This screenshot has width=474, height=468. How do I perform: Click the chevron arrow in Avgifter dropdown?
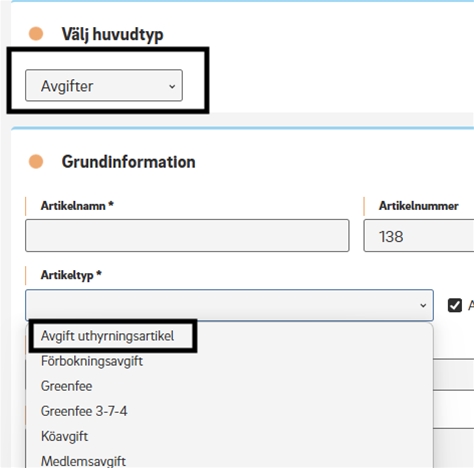point(172,87)
